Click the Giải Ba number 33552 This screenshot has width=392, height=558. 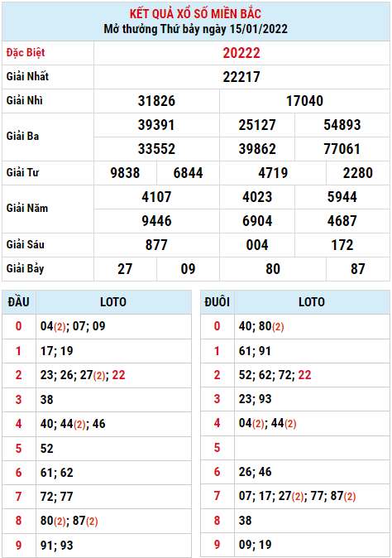coord(156,149)
